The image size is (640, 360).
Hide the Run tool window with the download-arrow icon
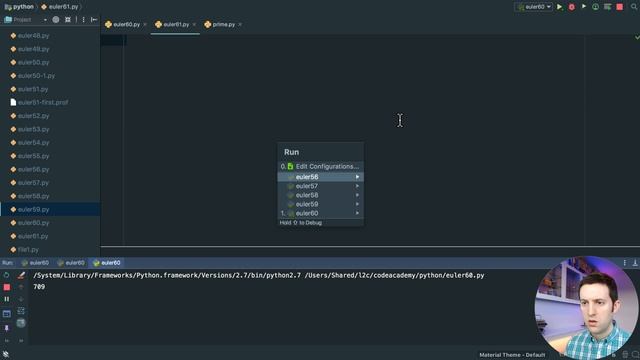pyautogui.click(x=635, y=263)
